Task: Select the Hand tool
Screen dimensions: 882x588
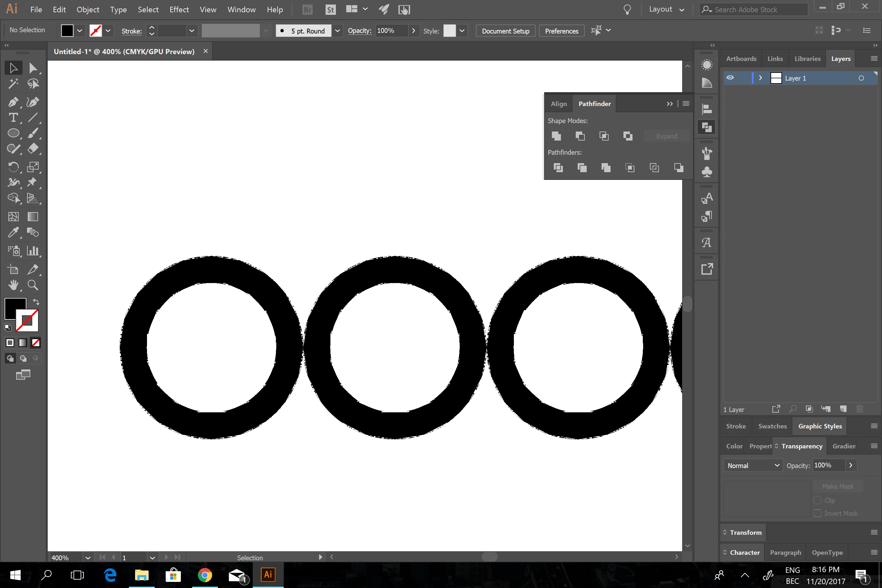Action: click(13, 285)
